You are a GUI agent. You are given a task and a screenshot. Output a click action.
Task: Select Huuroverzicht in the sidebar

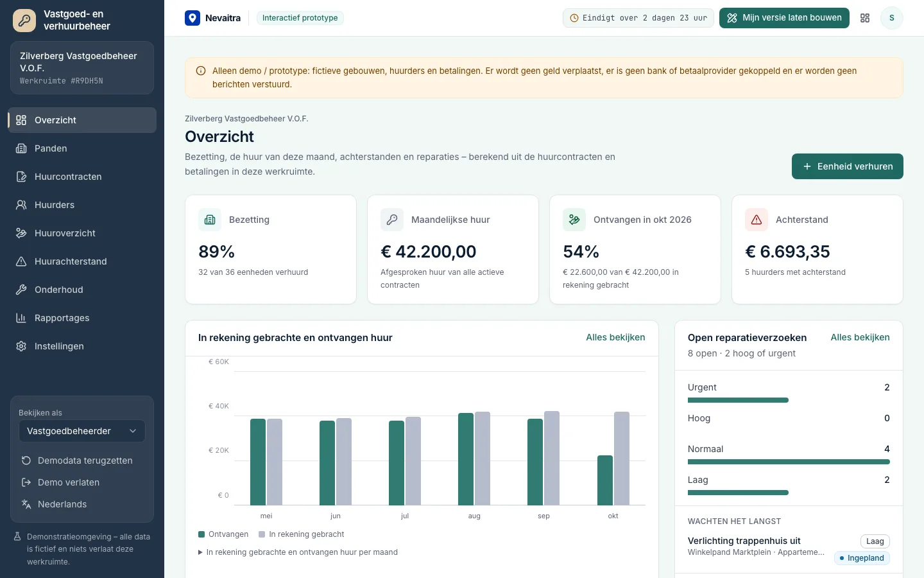[x=82, y=233]
